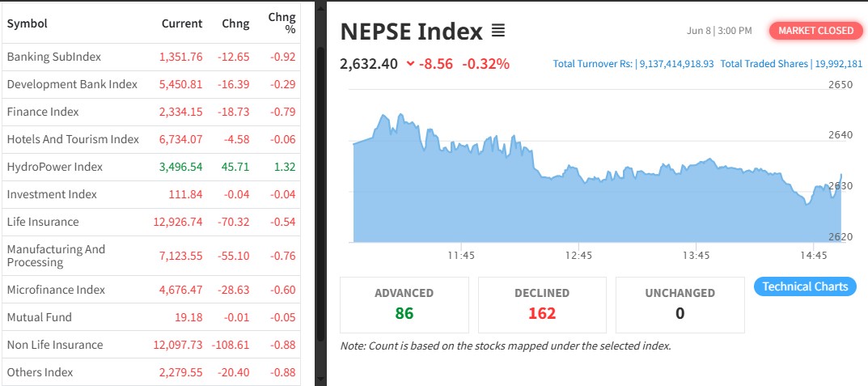Image resolution: width=868 pixels, height=386 pixels.
Task: Click the MARKET CLOSED badge
Action: point(815,31)
